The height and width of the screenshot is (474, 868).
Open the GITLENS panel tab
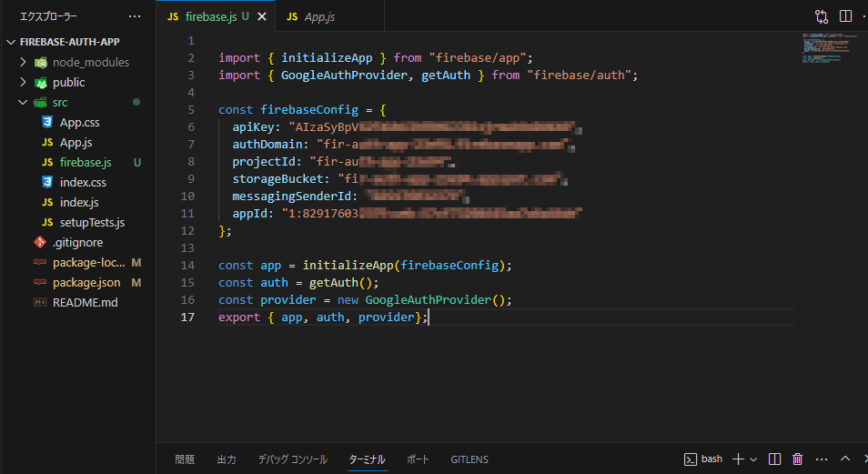pyautogui.click(x=469, y=459)
